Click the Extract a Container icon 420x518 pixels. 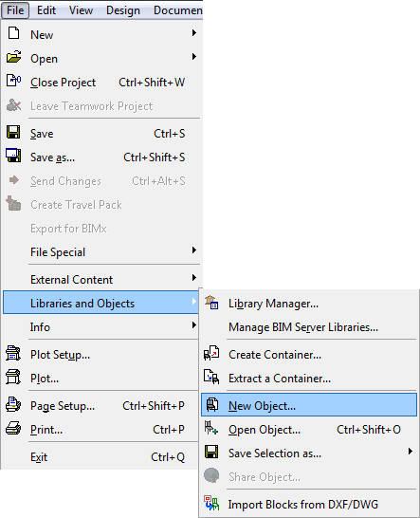(211, 377)
